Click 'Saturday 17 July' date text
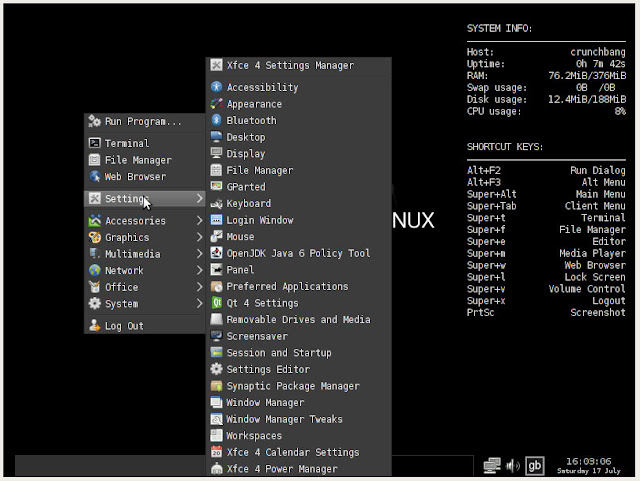 (589, 471)
